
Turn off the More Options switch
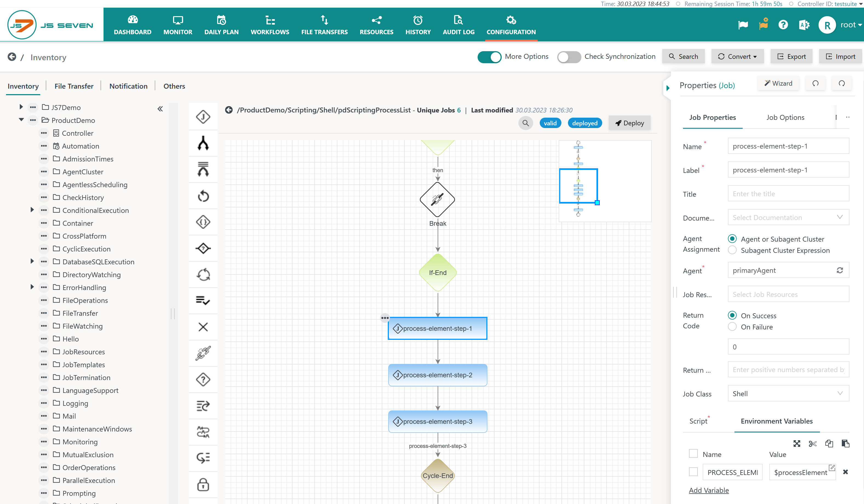(x=489, y=57)
